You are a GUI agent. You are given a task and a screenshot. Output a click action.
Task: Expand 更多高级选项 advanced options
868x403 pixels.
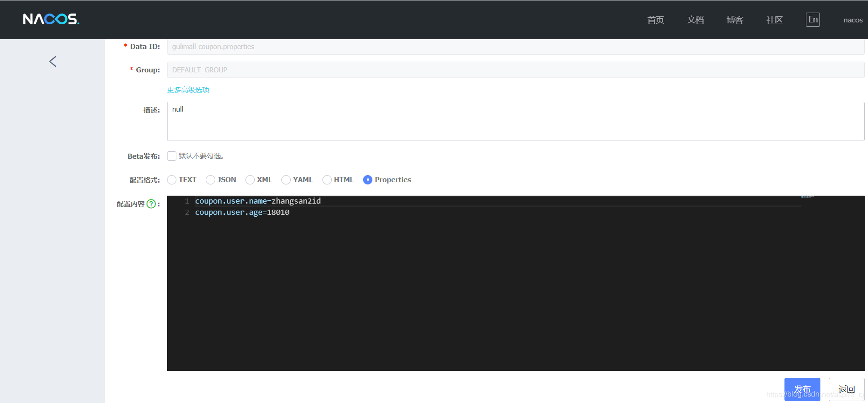(188, 90)
